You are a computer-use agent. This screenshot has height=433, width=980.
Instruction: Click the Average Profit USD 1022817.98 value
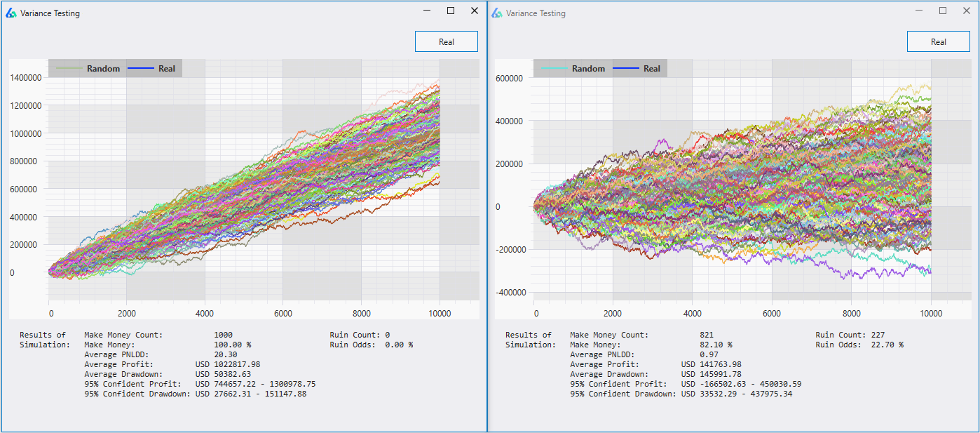click(x=228, y=364)
